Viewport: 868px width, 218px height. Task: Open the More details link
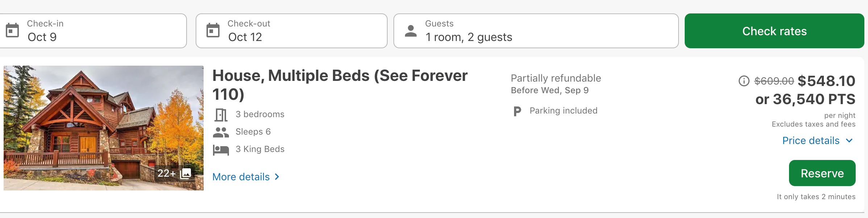[246, 177]
